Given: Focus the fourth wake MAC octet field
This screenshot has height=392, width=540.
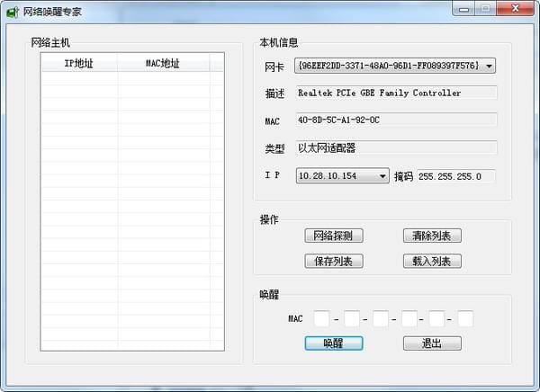Looking at the screenshot, I should (x=409, y=318).
